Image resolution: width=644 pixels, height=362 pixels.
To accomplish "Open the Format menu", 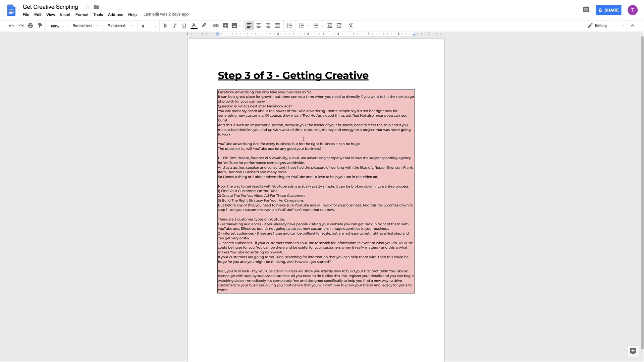I will (82, 15).
